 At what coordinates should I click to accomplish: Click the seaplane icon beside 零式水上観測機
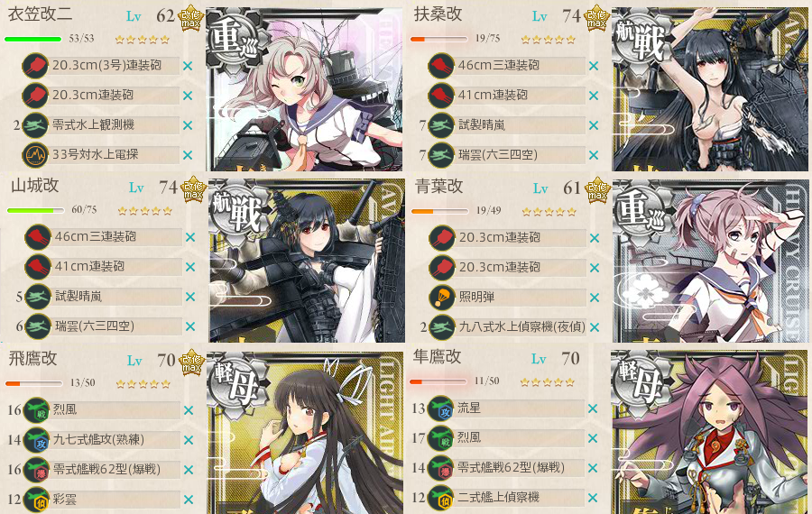click(35, 125)
